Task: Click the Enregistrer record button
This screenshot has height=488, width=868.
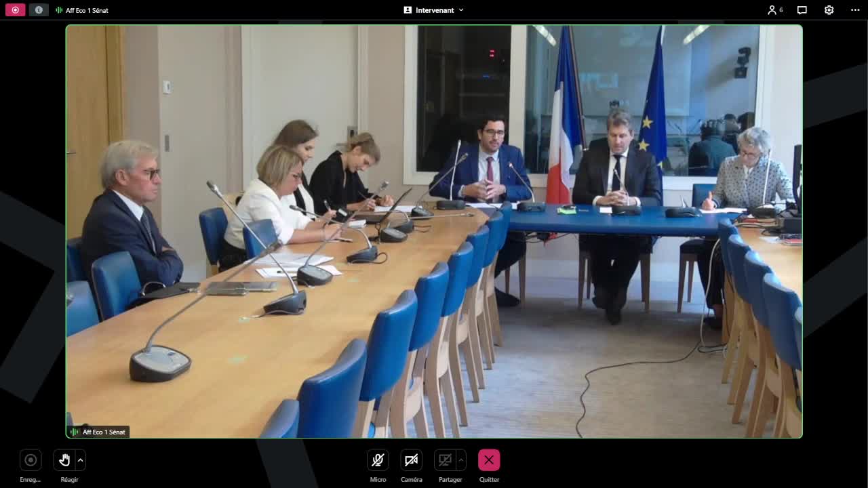Action: 31,460
